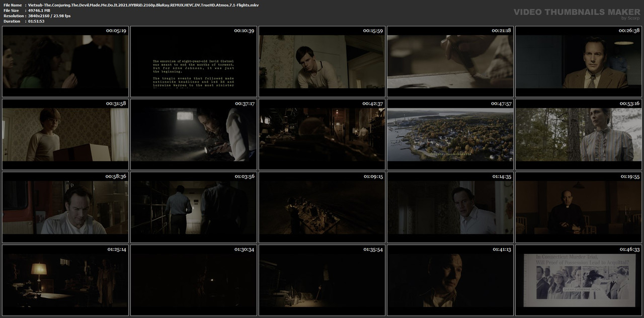This screenshot has height=318, width=644.
Task: Open the frame at 00:21:18
Action: coord(450,61)
